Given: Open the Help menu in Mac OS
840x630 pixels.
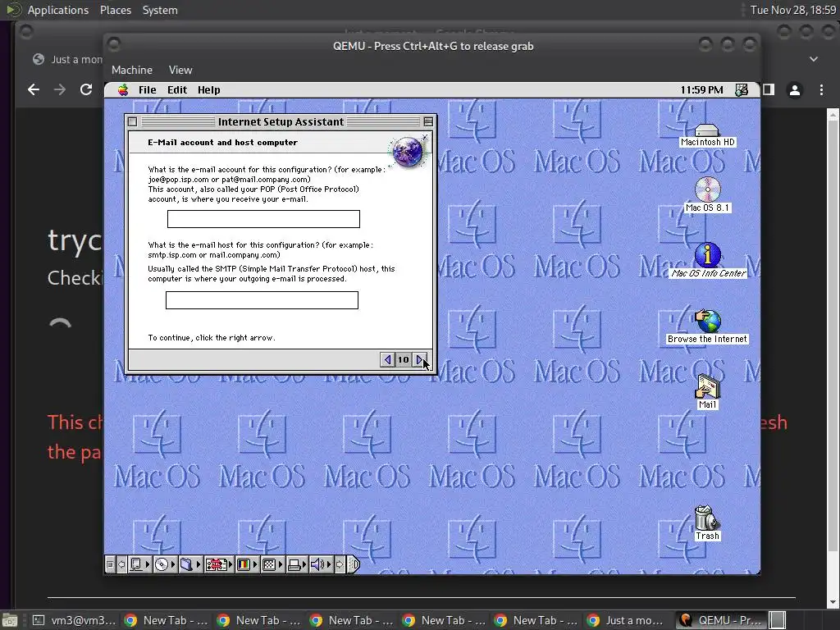Looking at the screenshot, I should 209,90.
